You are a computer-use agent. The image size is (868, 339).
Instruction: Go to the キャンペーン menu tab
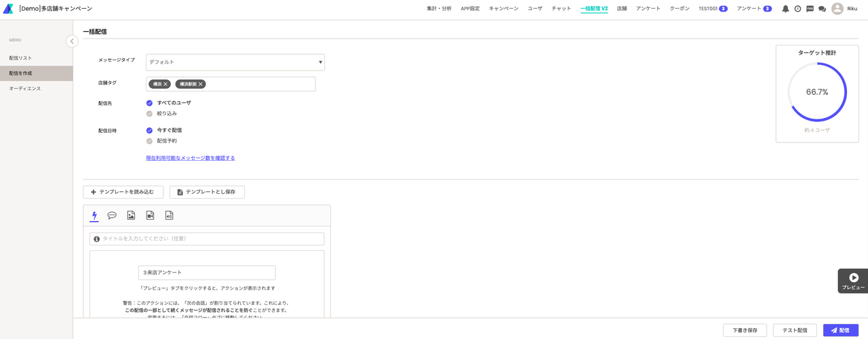point(503,9)
